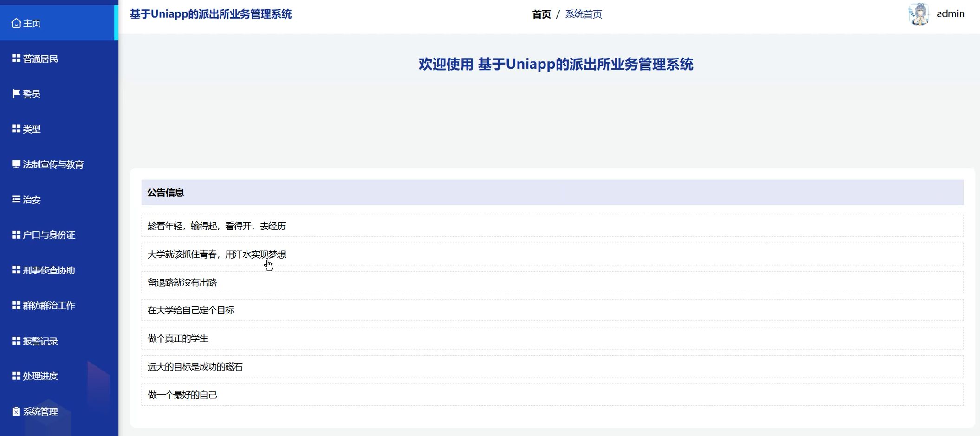Click the grid icon beside 刑事侦查协助

point(16,270)
